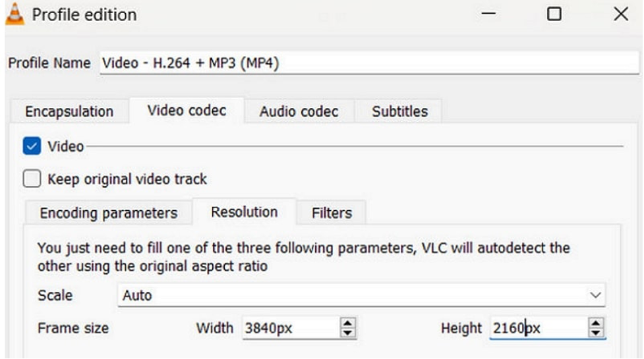This screenshot has width=644, height=359.
Task: Uncheck the Video checkbox
Action: (x=32, y=146)
